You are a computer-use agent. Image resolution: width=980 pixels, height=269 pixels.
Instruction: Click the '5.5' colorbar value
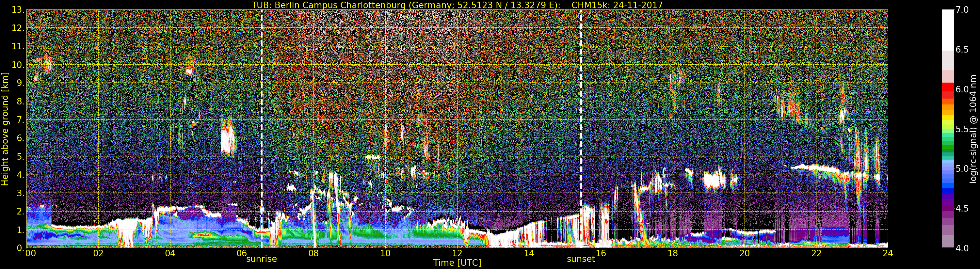tap(962, 129)
